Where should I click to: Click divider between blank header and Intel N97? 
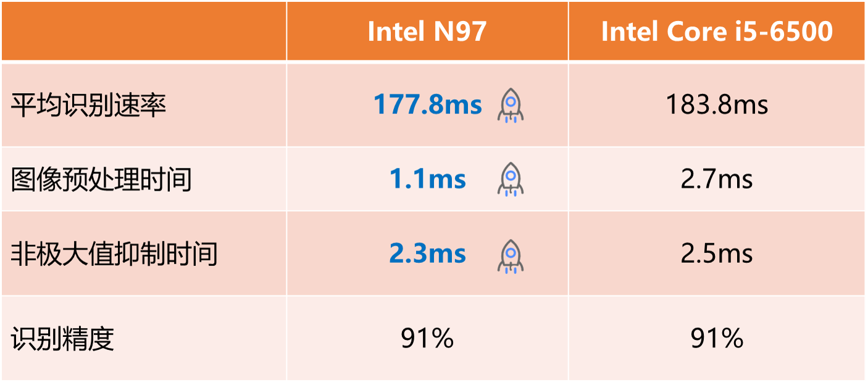[286, 31]
